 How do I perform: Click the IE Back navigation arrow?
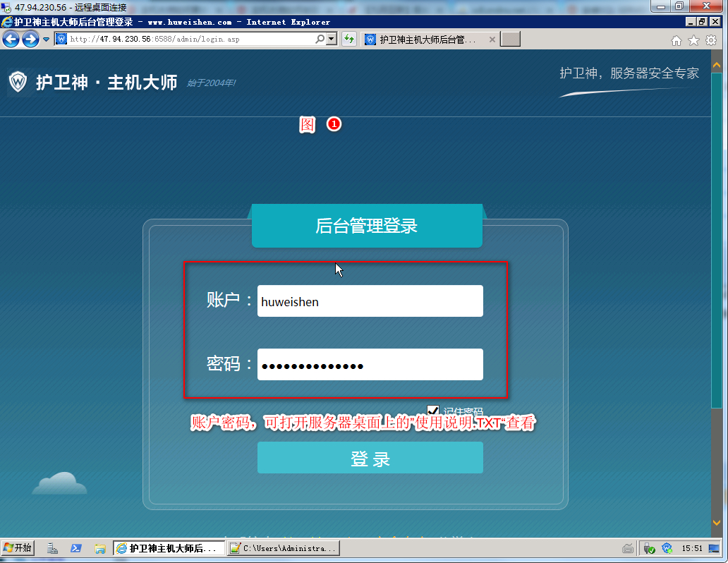(x=11, y=40)
